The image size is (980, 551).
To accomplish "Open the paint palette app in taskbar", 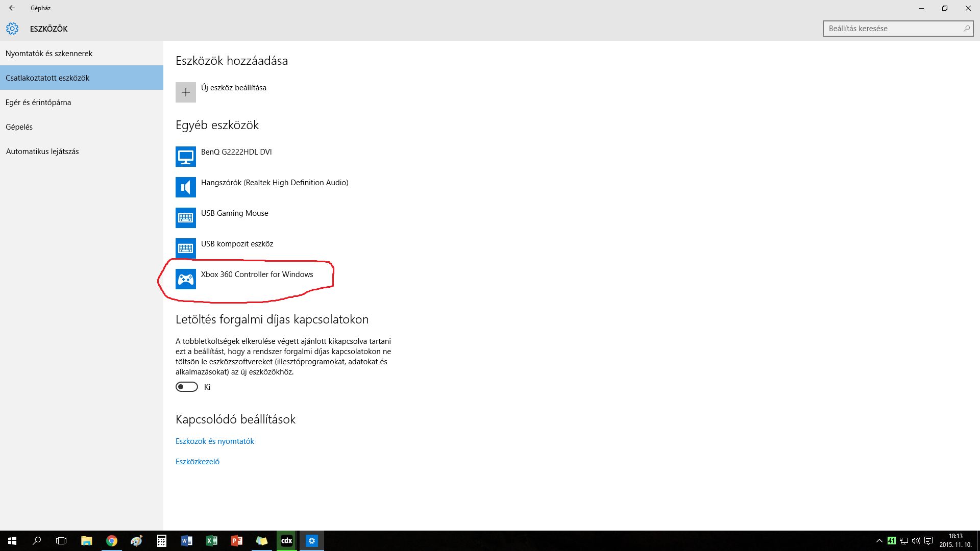I will click(137, 541).
